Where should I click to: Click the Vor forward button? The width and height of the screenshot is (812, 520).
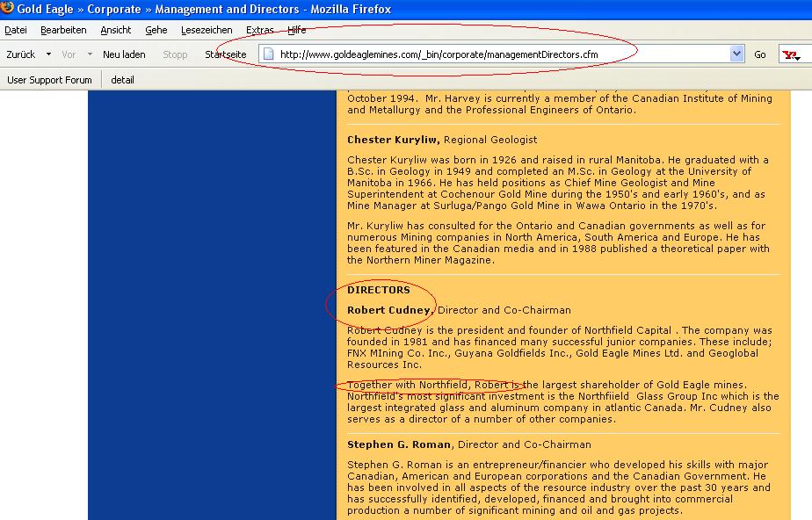pyautogui.click(x=69, y=54)
